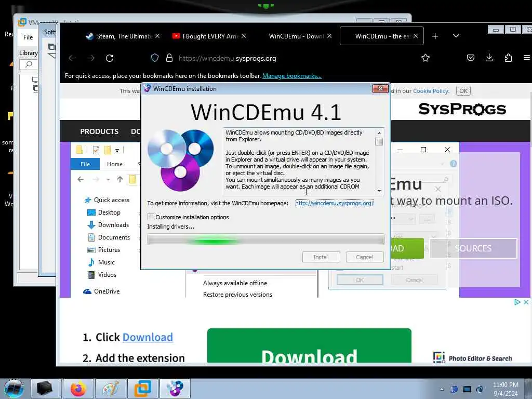The height and width of the screenshot is (399, 532).
Task: Open Manage bookmarks link
Action: tap(292, 76)
